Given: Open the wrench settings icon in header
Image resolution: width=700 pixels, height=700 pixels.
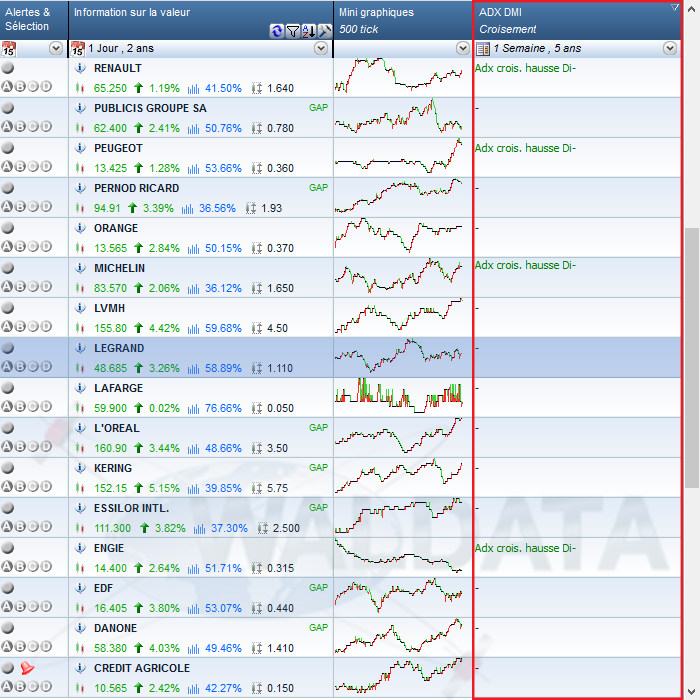Looking at the screenshot, I should coord(325,31).
